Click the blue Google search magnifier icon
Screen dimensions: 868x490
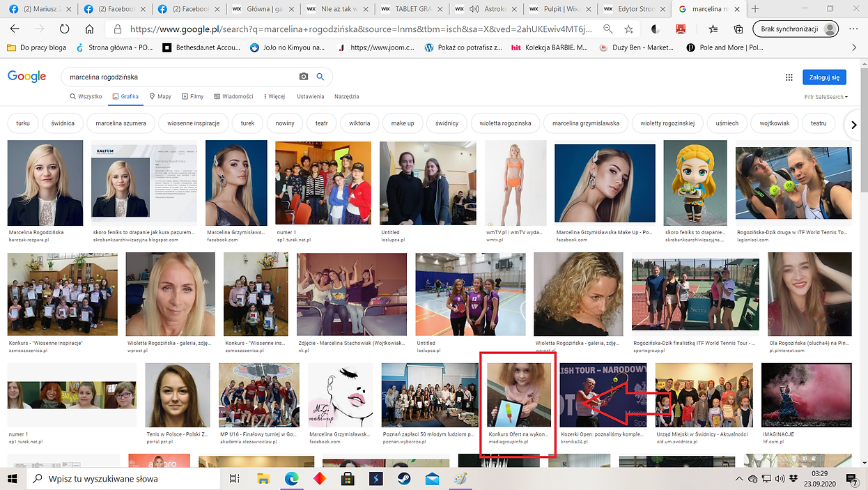[x=320, y=77]
